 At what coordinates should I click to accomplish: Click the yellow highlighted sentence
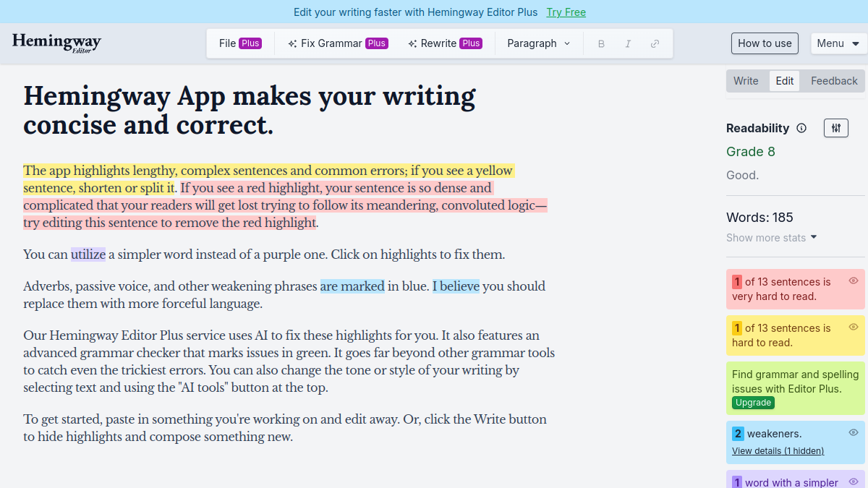pyautogui.click(x=268, y=179)
